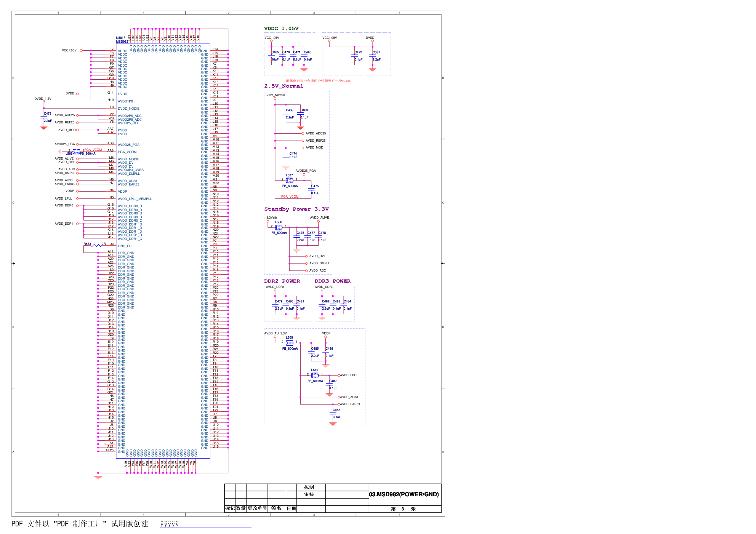Viewport: 756px width, 534px height.
Task: Click the PDF 制作工厂 trial footer text
Action: 80,524
